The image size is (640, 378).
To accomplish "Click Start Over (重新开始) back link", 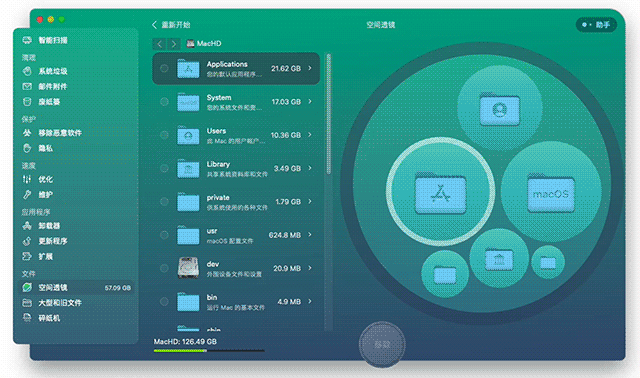I will click(x=171, y=25).
